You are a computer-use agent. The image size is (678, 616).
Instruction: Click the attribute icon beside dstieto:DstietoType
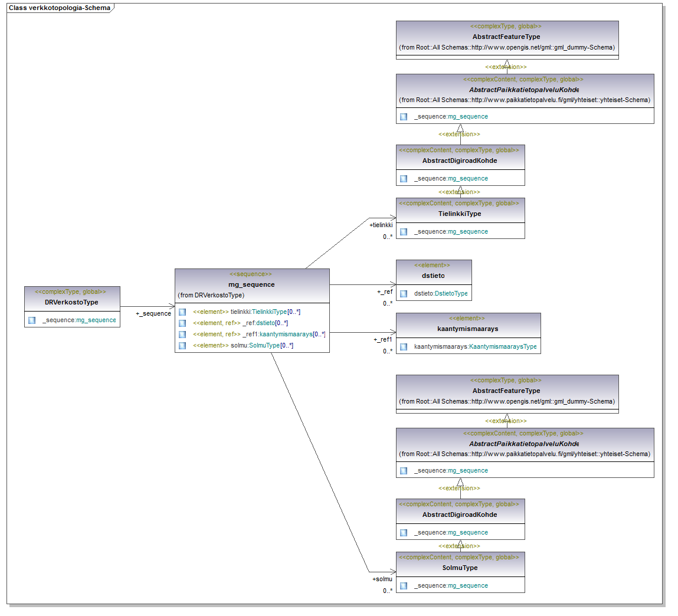[404, 293]
